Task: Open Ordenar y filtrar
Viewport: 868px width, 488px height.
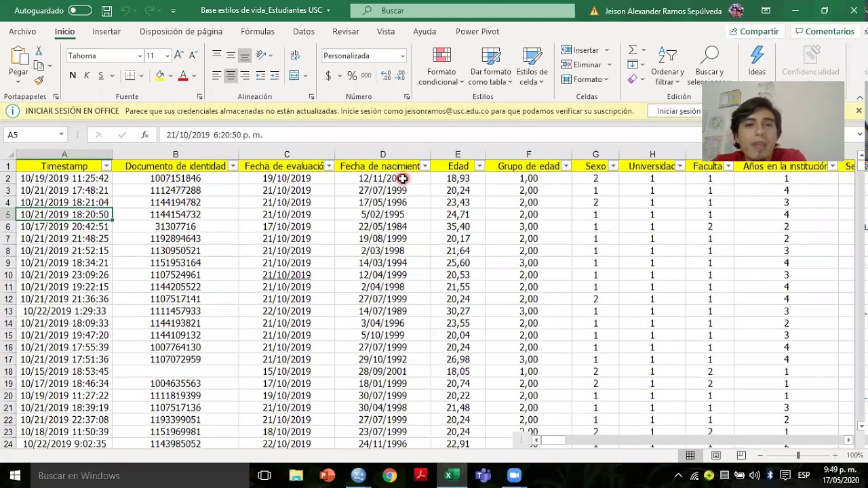Action: pyautogui.click(x=667, y=66)
